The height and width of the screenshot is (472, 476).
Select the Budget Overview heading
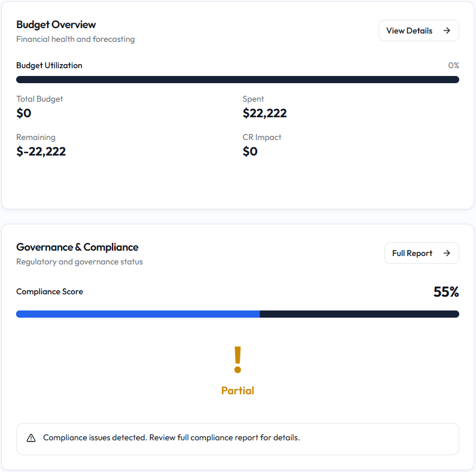click(56, 25)
